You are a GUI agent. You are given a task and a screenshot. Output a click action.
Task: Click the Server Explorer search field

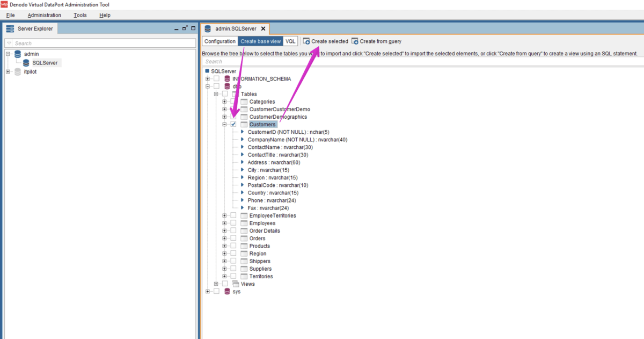point(100,44)
